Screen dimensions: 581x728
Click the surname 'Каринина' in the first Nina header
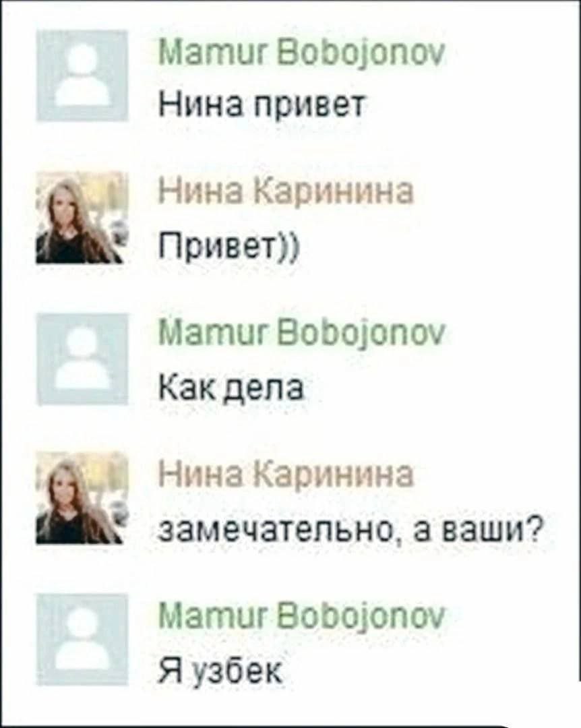[334, 192]
